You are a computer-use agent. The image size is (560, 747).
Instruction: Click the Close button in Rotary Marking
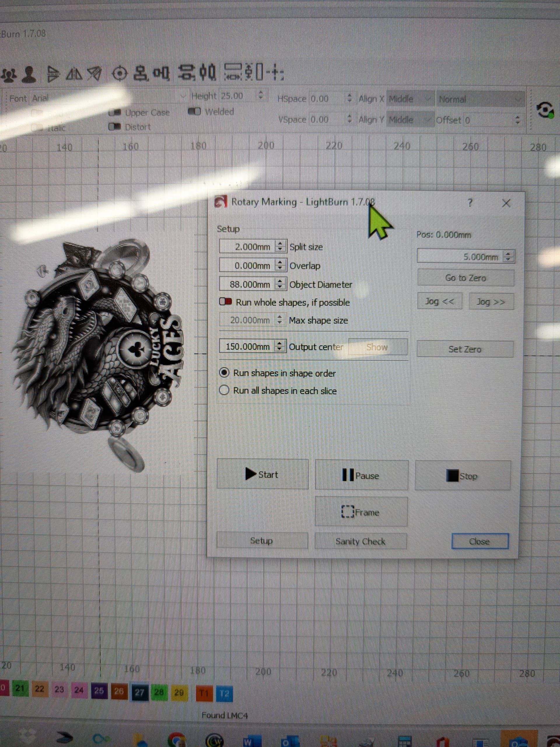pos(480,541)
